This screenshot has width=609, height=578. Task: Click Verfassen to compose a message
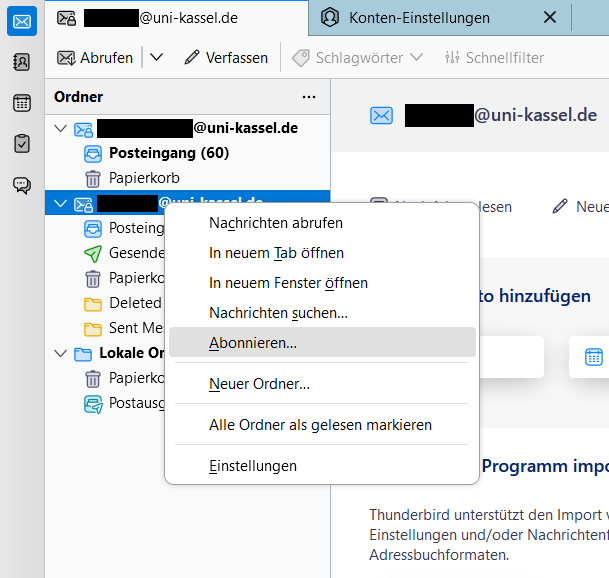point(226,58)
